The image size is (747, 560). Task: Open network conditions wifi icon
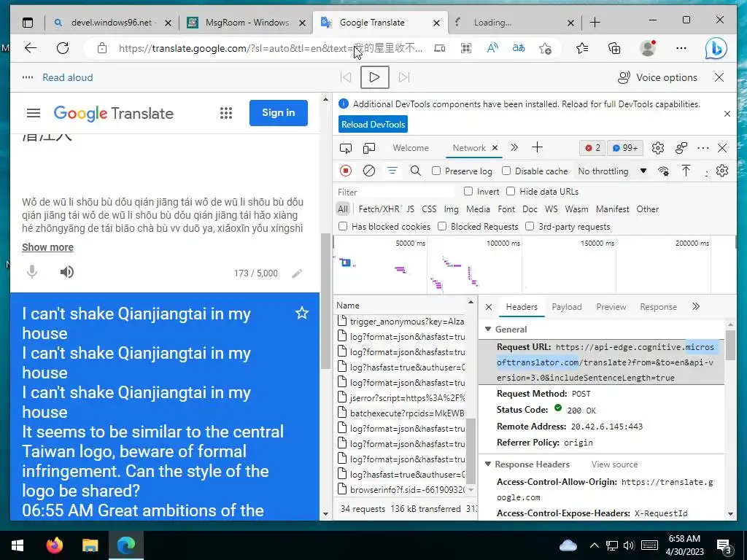tap(663, 171)
